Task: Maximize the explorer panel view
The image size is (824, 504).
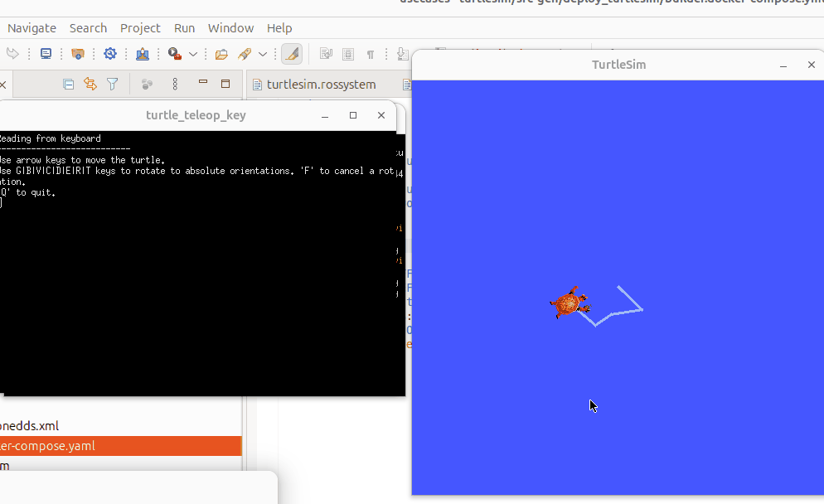Action: 225,84
